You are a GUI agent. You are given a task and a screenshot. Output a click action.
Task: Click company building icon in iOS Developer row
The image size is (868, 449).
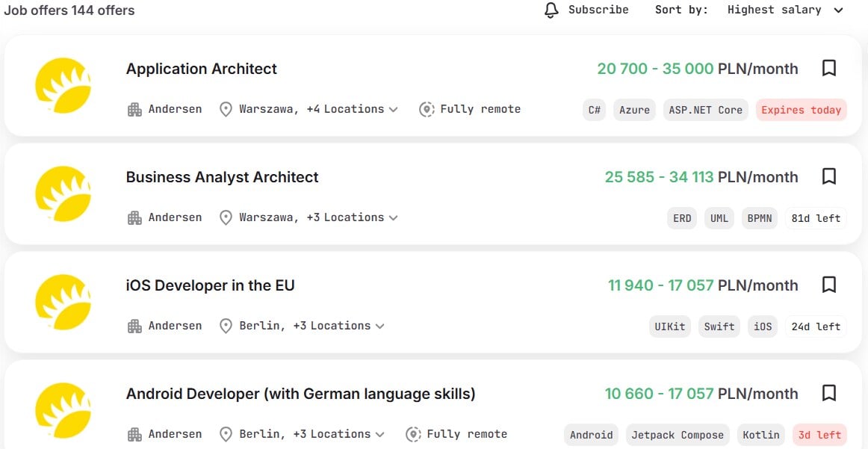[x=134, y=326]
